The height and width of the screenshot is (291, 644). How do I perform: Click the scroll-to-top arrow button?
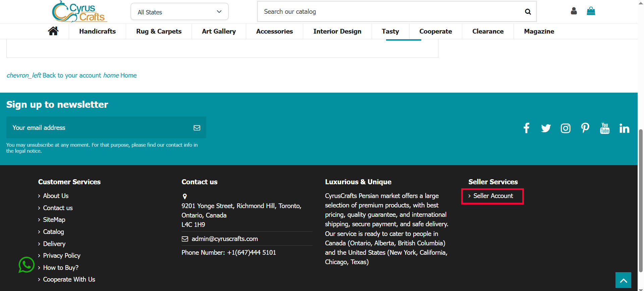click(623, 280)
